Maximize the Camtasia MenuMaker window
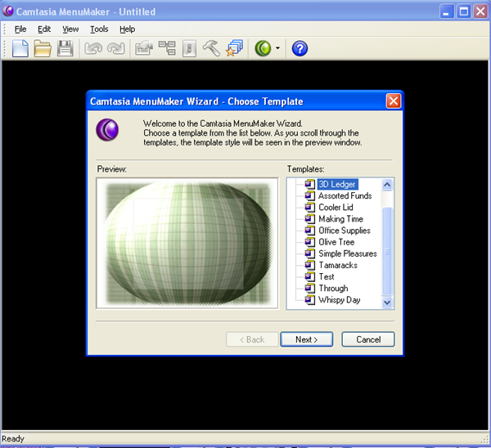The height and width of the screenshot is (448, 491). [x=464, y=12]
